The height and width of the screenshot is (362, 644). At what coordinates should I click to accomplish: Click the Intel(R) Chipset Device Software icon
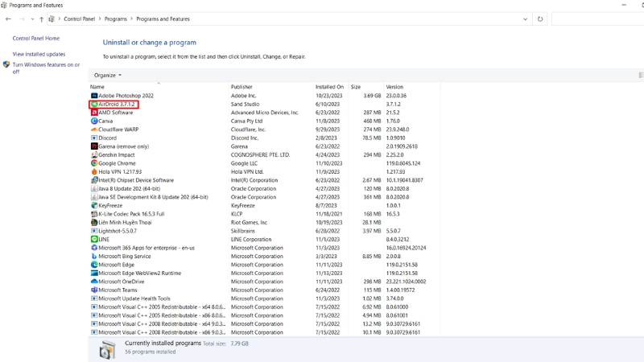(x=94, y=180)
